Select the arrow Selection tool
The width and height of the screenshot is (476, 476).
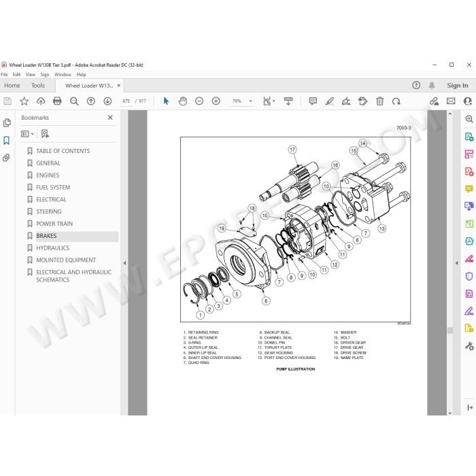166,101
